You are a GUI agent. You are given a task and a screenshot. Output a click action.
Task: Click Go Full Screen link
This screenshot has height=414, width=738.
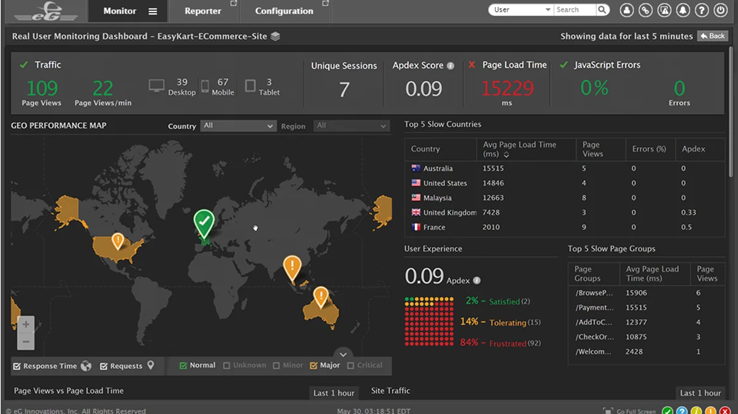pos(632,410)
